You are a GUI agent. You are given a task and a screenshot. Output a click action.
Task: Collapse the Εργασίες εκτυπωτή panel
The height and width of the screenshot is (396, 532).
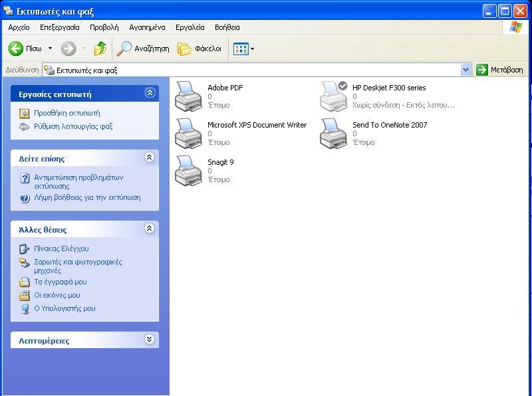pyautogui.click(x=150, y=92)
